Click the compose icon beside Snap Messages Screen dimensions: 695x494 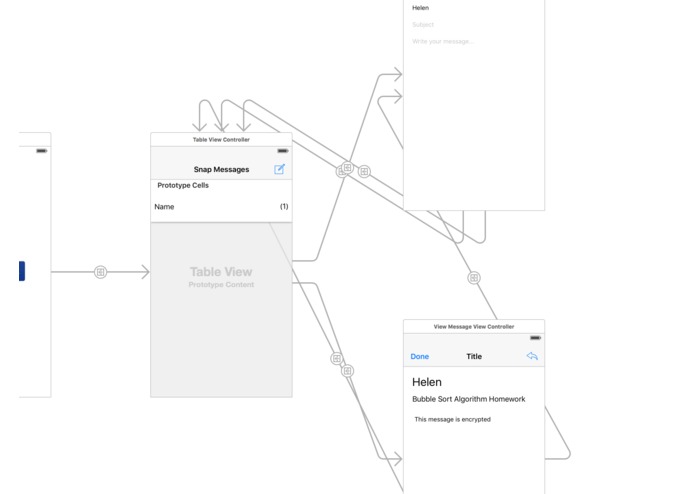(x=279, y=169)
